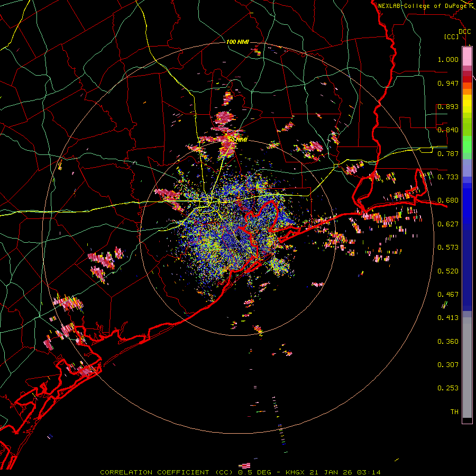Click the DCC label above color bar
476x476 pixels.
coord(465,31)
